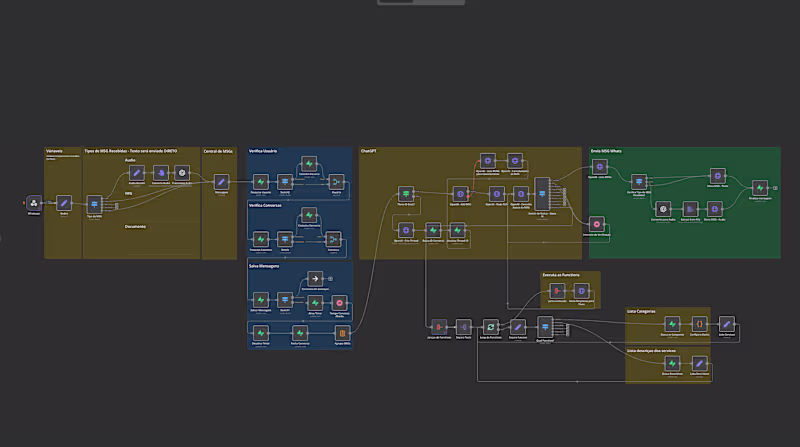Viewport: 800px width, 447px height.
Task: Select the tall Switch de Status node
Action: pos(542,194)
